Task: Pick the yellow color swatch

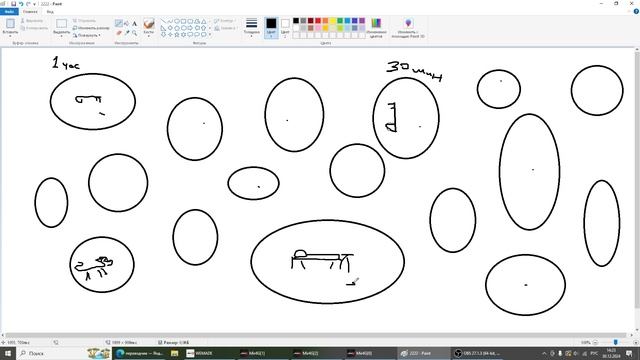Action: [333, 21]
